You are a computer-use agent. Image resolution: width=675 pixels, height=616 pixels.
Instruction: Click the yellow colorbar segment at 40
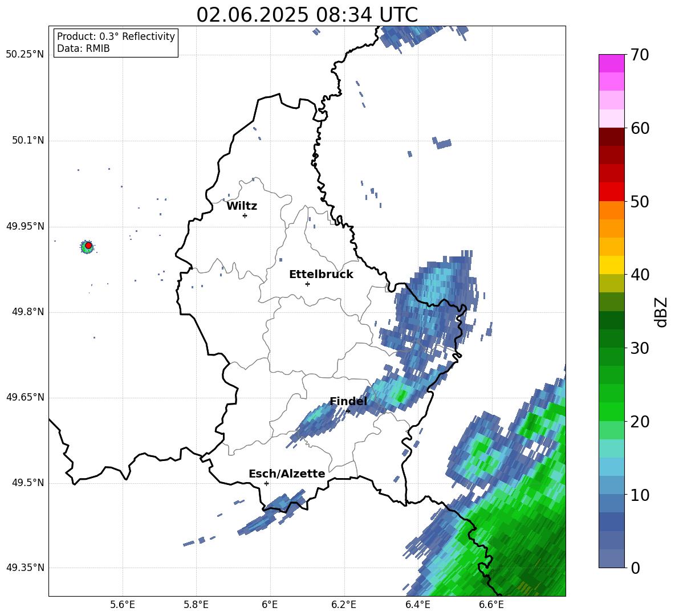[611, 265]
